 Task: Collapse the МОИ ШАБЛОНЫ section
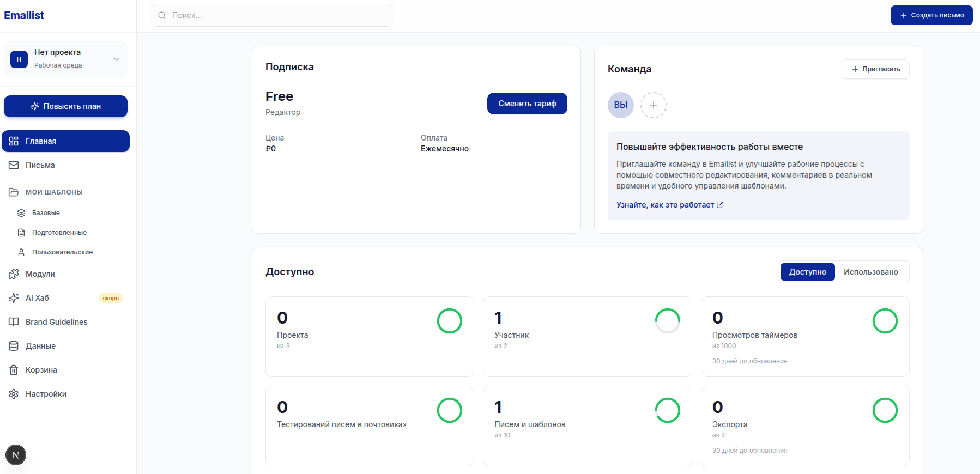(x=54, y=192)
